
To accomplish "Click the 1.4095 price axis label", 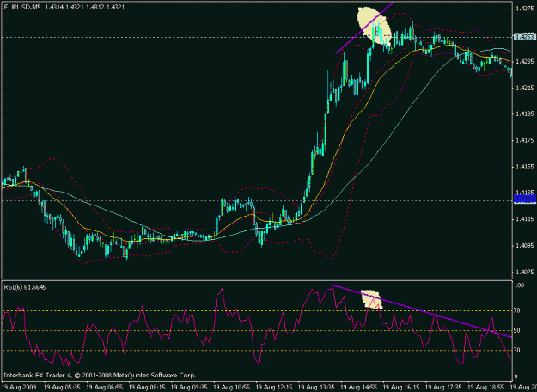I will [x=525, y=246].
